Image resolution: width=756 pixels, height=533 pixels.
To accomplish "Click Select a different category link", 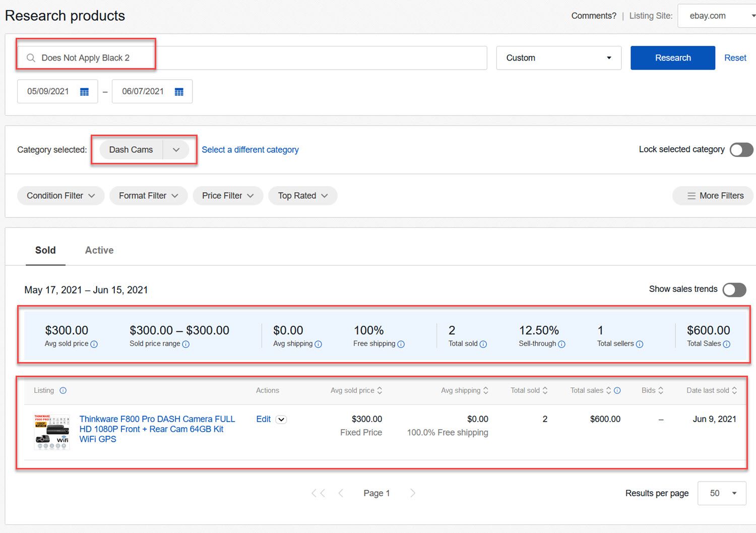I will tap(250, 150).
